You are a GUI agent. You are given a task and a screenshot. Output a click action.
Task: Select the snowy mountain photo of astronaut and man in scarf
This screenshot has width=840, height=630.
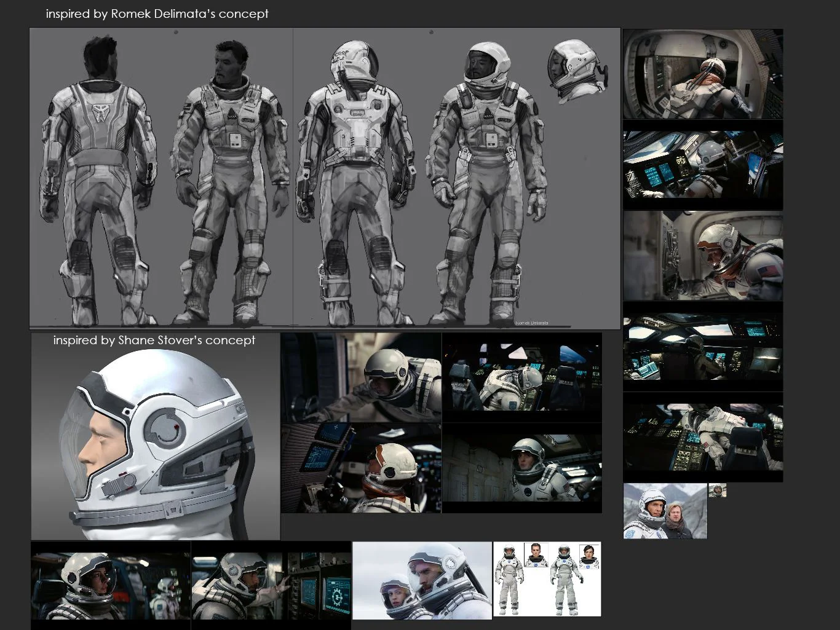(x=665, y=511)
